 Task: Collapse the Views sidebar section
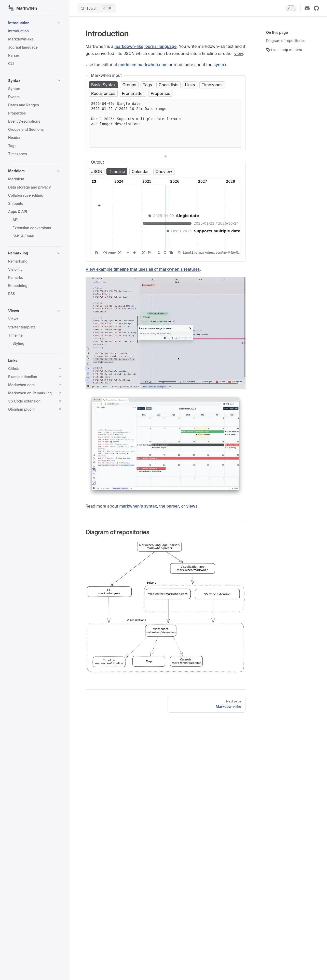click(59, 311)
